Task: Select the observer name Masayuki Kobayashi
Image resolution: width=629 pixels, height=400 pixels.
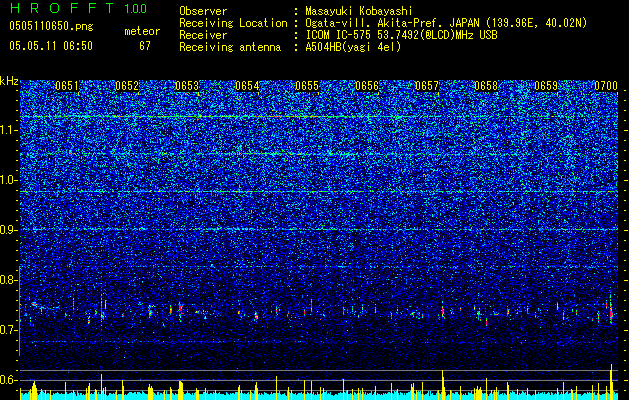Action: pyautogui.click(x=358, y=11)
